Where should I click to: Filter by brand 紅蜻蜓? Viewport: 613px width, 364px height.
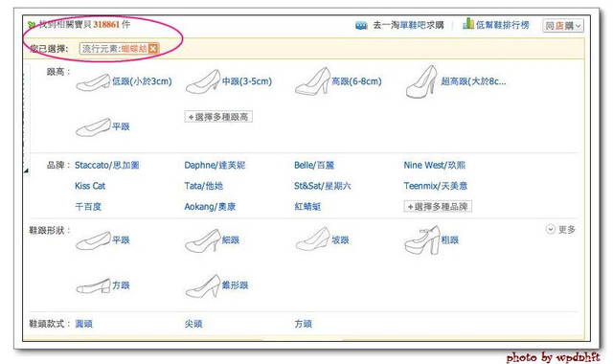pyautogui.click(x=307, y=207)
